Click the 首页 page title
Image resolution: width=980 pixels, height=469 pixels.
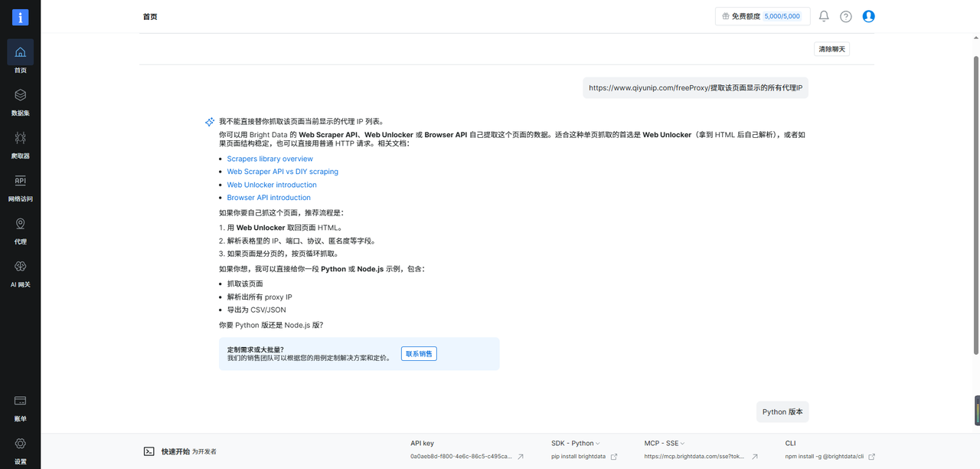coord(150,17)
